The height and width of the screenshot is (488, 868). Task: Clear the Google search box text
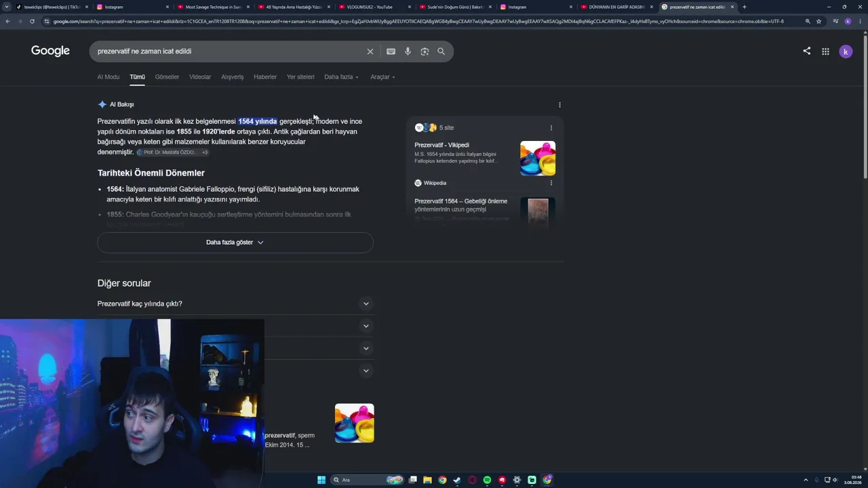pos(370,52)
